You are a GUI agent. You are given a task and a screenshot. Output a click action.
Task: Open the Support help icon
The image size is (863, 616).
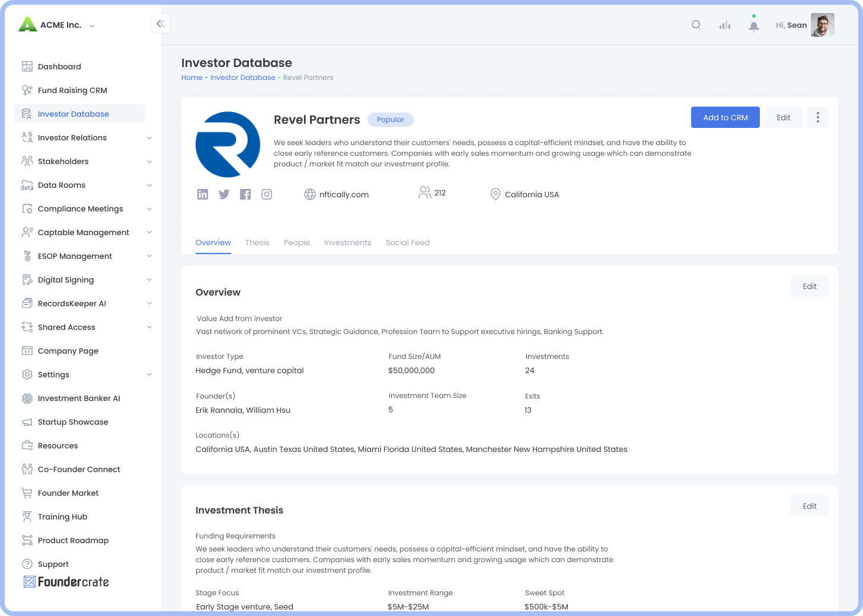point(27,564)
